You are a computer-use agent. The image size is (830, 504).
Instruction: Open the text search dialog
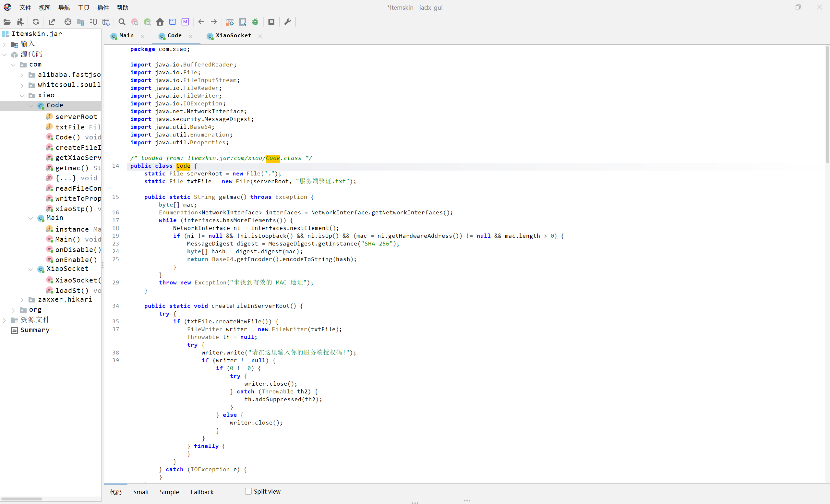[122, 21]
